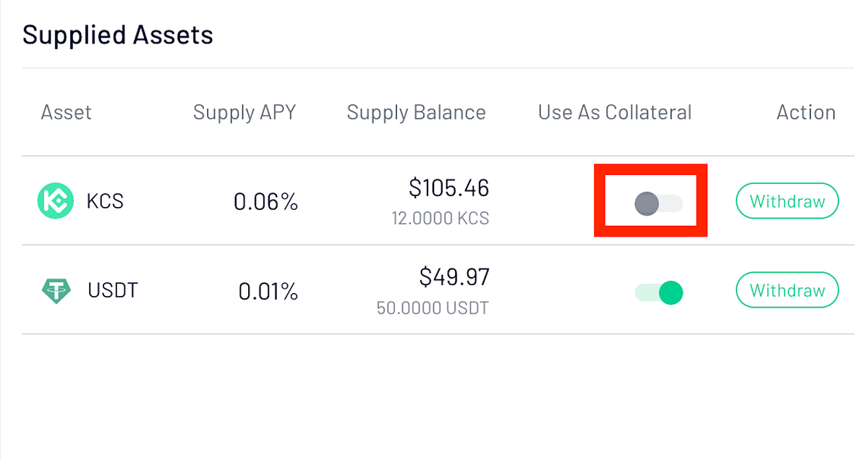Click the USDT Tether icon

click(56, 291)
